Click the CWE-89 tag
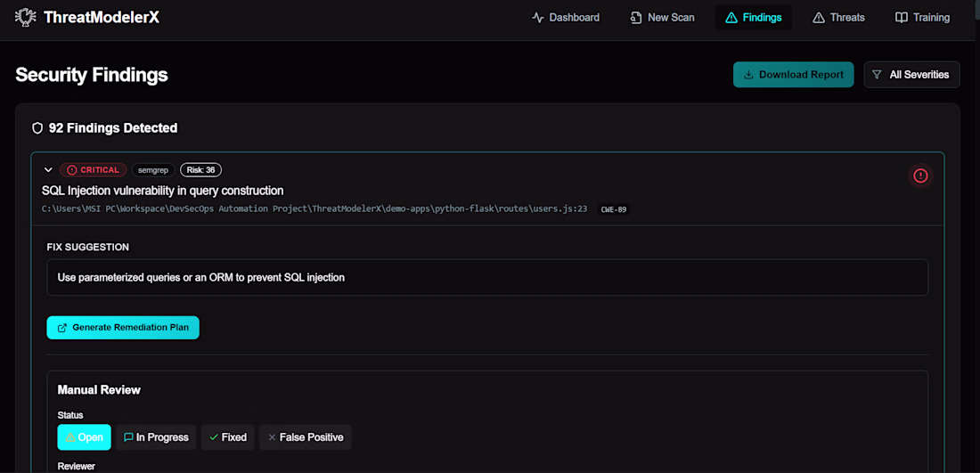 pyautogui.click(x=613, y=209)
